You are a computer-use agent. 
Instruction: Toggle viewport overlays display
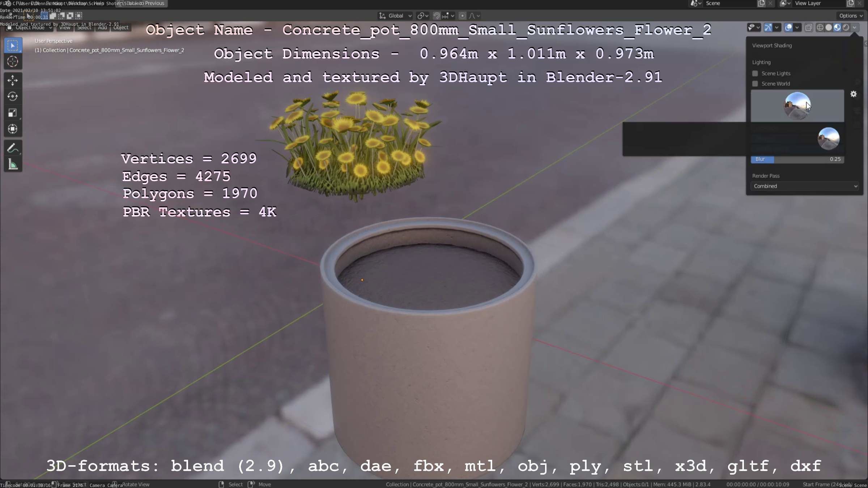[x=788, y=27]
